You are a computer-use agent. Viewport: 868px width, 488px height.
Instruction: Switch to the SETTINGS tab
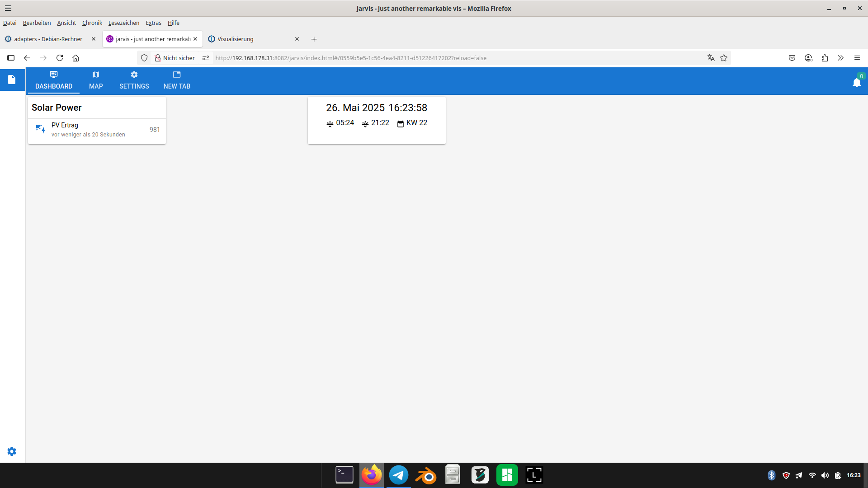[134, 80]
